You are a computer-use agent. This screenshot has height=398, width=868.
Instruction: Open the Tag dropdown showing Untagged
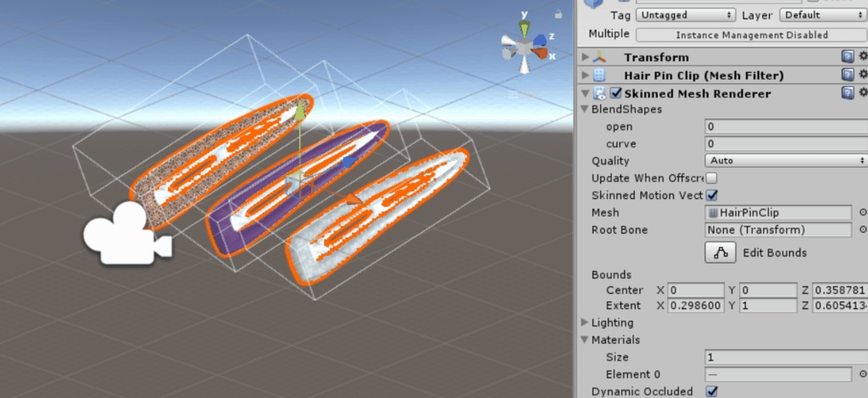point(685,15)
